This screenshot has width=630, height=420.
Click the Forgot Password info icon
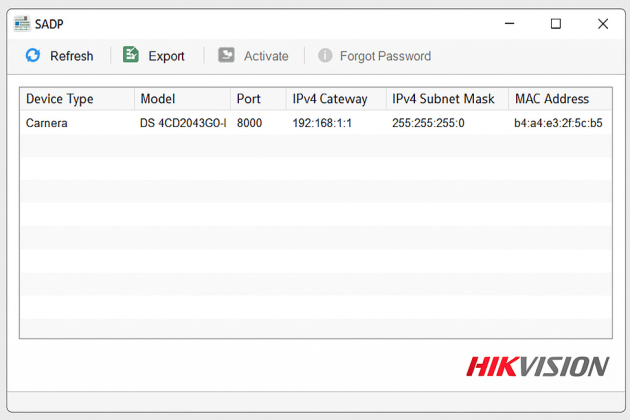point(325,55)
